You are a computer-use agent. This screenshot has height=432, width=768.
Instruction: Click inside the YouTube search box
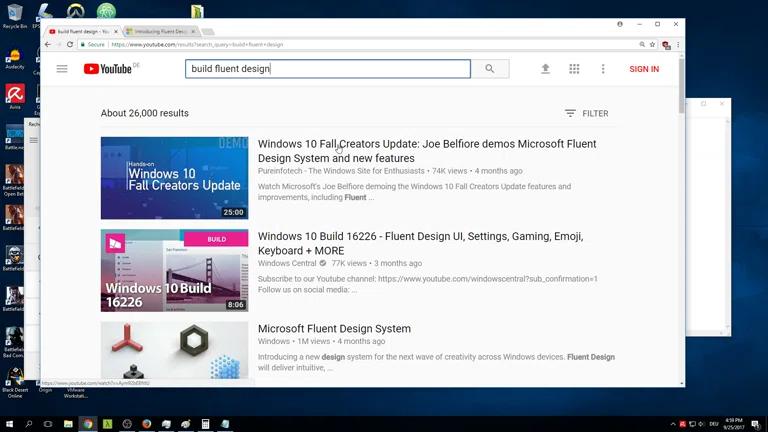pos(327,69)
